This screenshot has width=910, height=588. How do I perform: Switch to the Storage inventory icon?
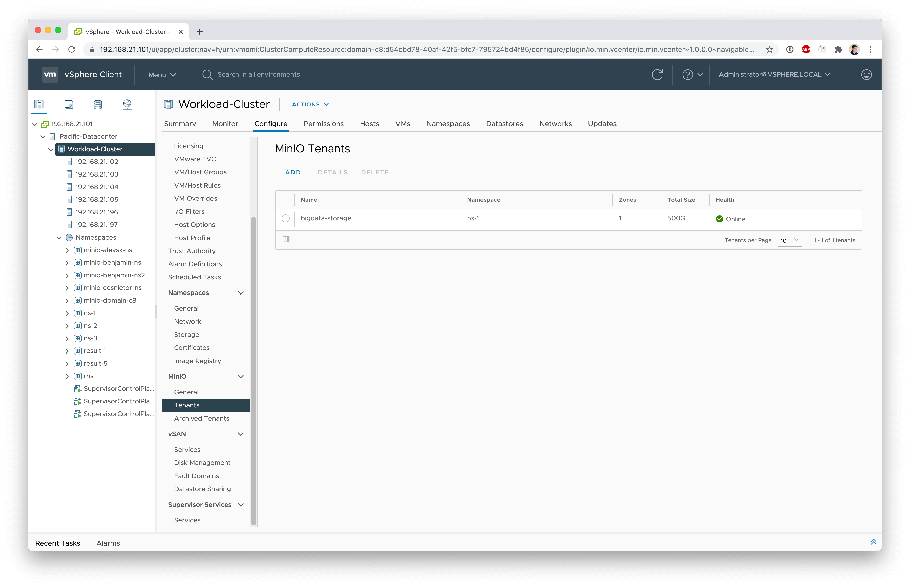[98, 104]
